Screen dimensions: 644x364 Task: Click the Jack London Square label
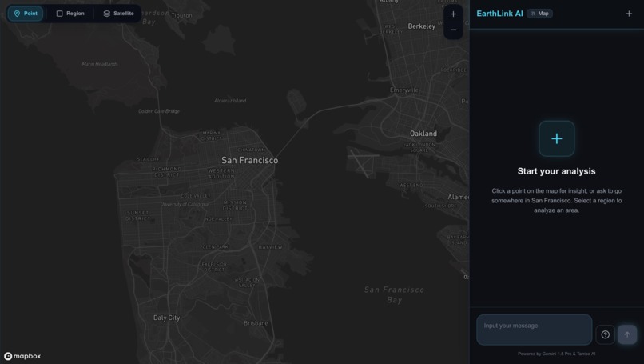419,148
